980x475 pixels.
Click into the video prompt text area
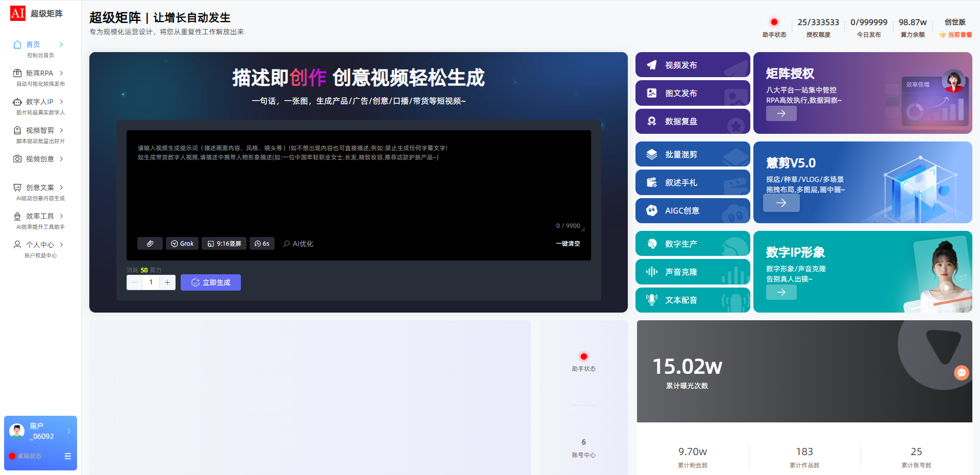[359, 184]
